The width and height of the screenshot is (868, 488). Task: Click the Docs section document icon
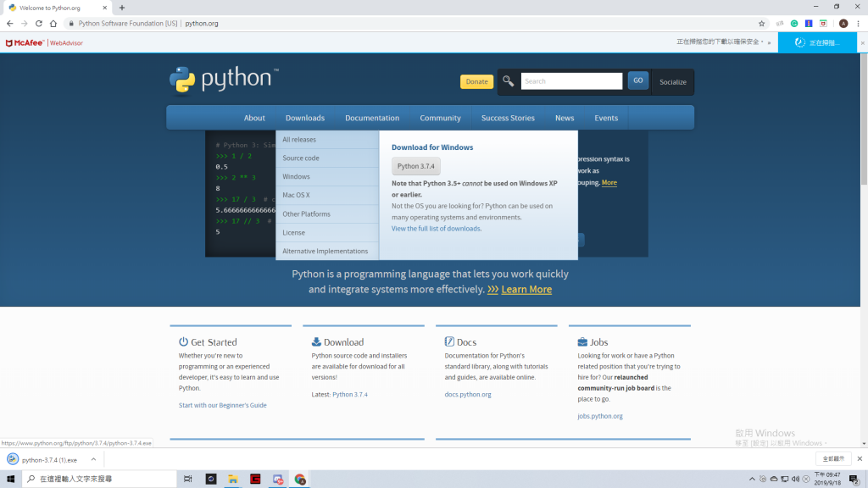point(449,341)
